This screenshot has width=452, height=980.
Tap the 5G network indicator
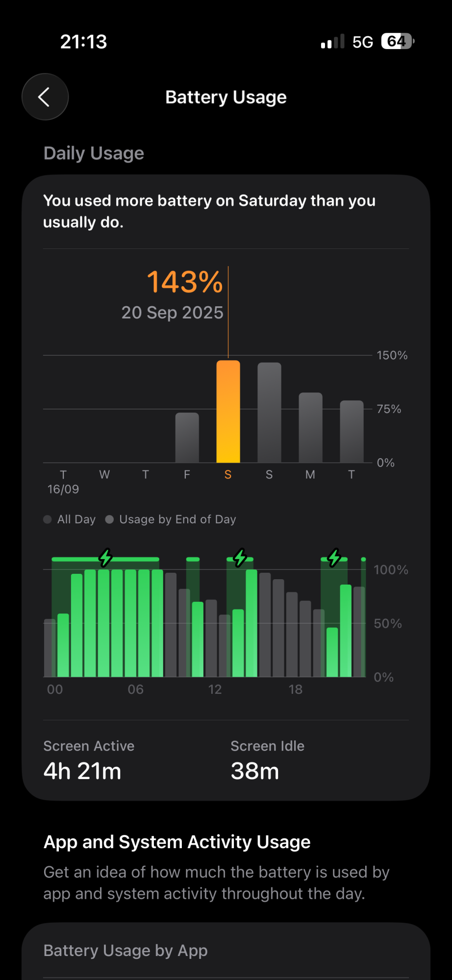pos(363,42)
